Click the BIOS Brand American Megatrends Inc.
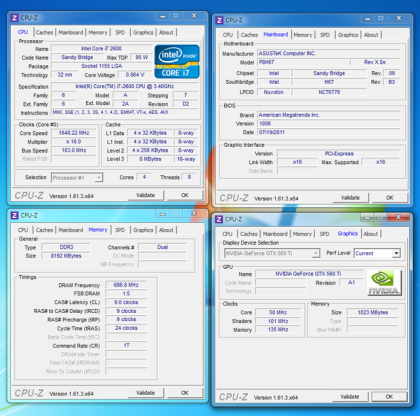The width and height of the screenshot is (420, 416). 328,115
